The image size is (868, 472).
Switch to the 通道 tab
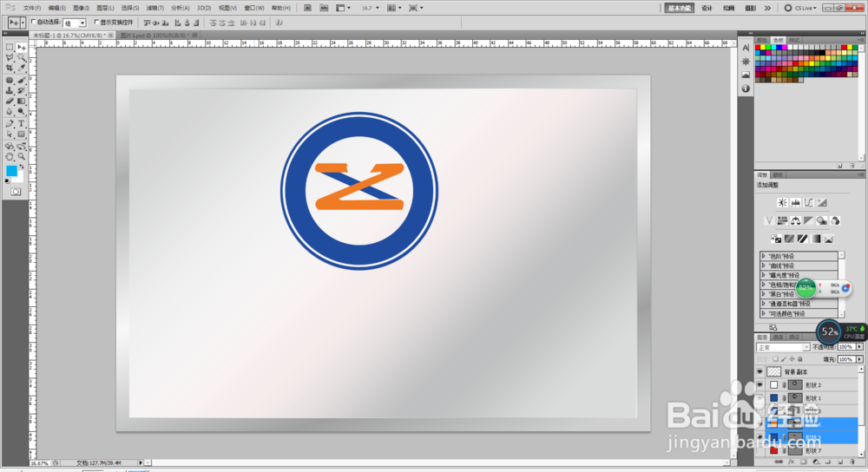[779, 337]
